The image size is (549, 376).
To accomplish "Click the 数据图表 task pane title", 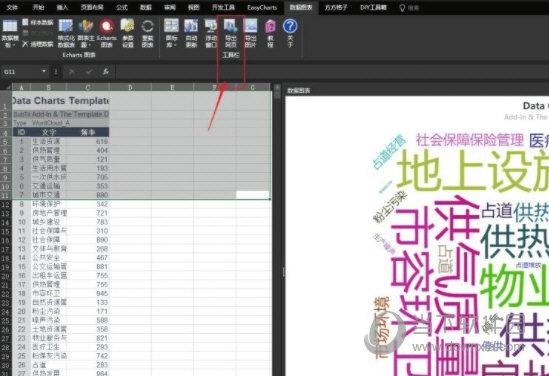I will [x=299, y=91].
